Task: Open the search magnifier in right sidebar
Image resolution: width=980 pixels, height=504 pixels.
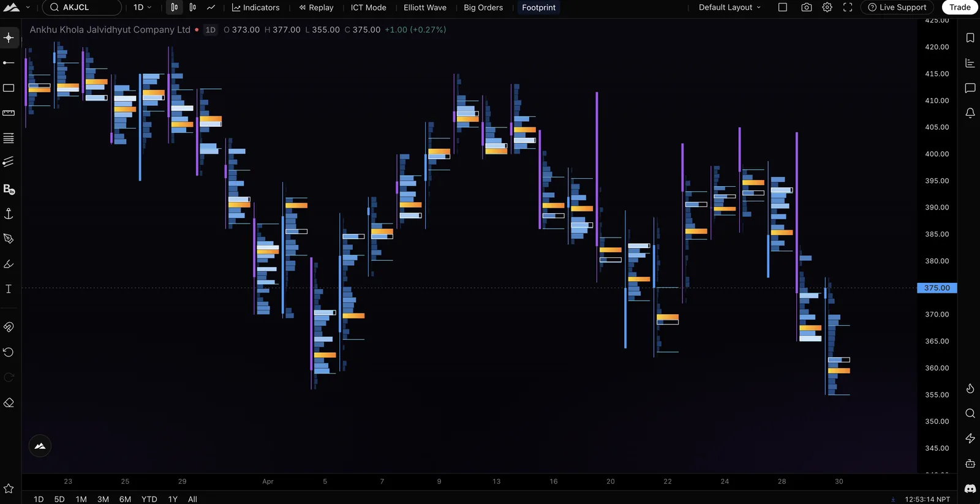Action: pyautogui.click(x=970, y=413)
